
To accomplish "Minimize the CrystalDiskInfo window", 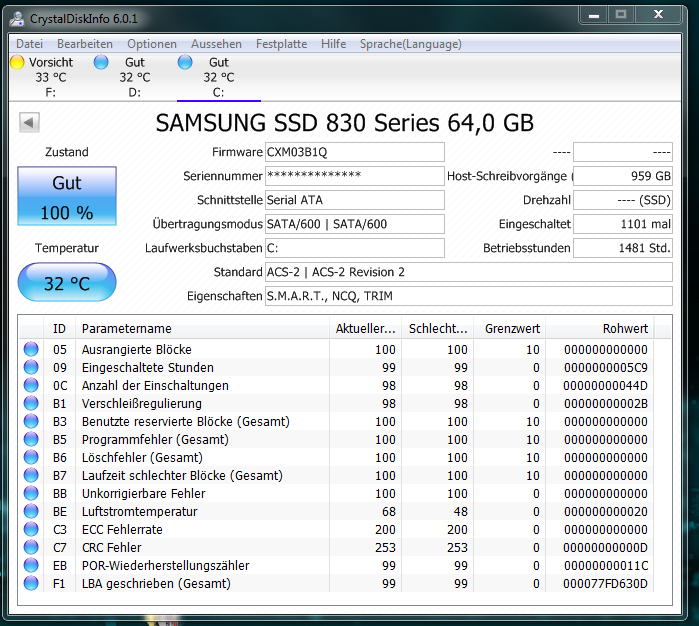I will tap(593, 15).
